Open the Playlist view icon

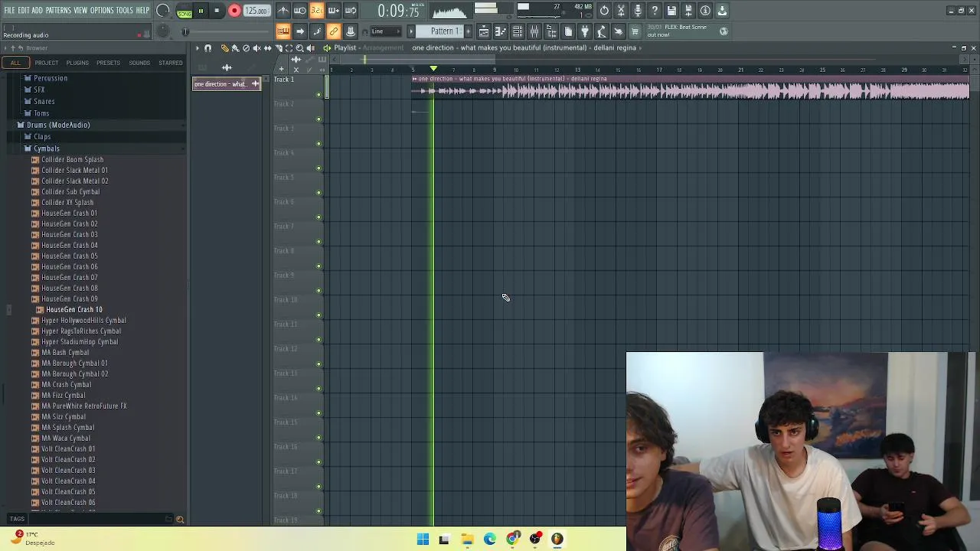click(x=484, y=31)
